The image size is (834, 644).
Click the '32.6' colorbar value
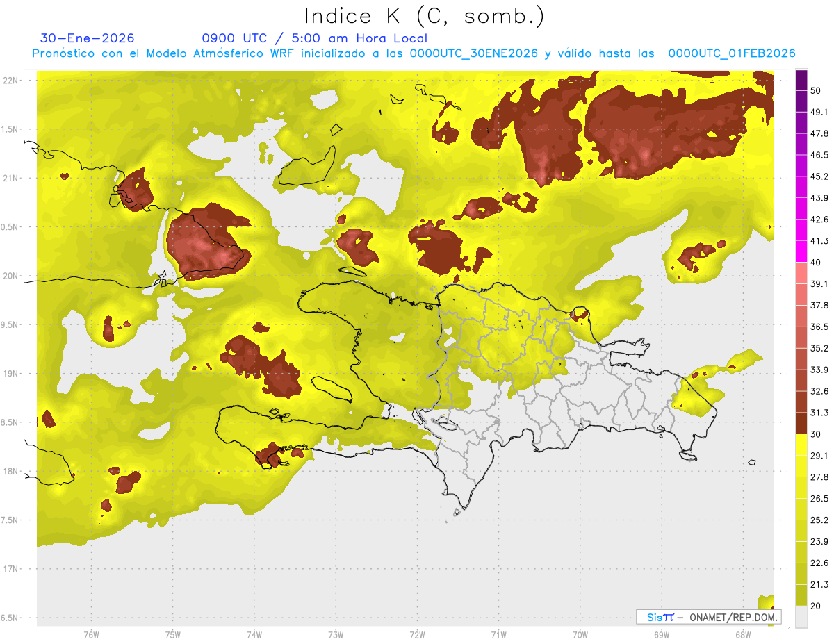coord(819,391)
